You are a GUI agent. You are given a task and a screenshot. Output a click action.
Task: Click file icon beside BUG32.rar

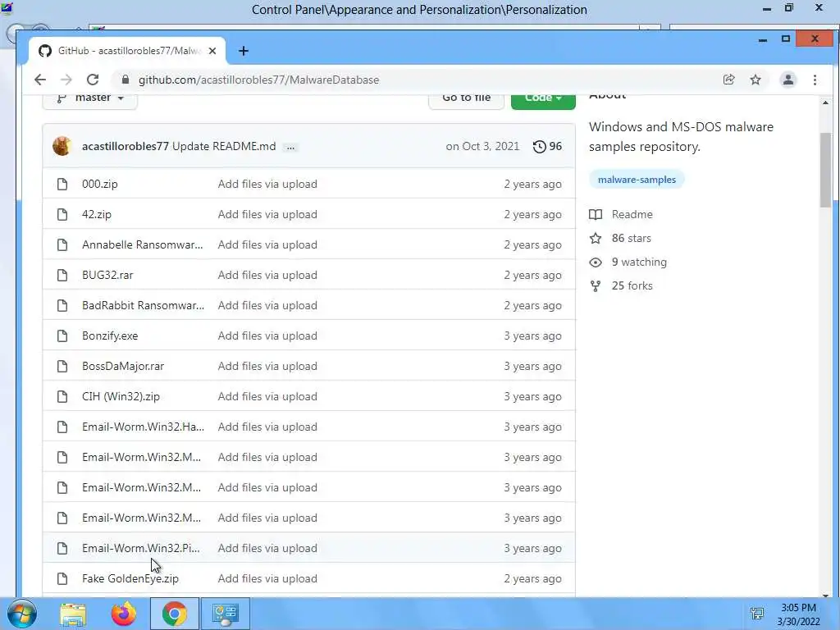[62, 276]
